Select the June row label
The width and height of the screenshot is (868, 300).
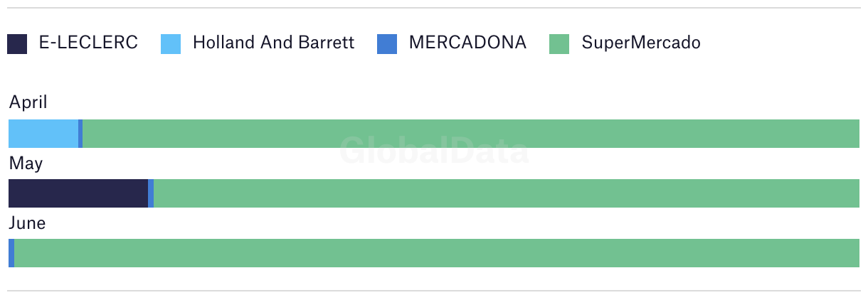(27, 223)
